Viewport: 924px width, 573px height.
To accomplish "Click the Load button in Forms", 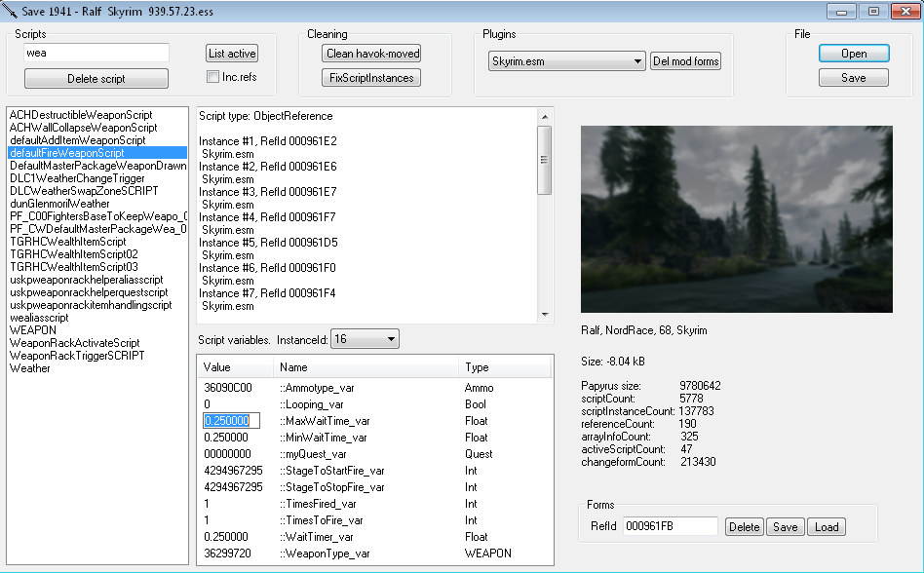I will tap(826, 527).
